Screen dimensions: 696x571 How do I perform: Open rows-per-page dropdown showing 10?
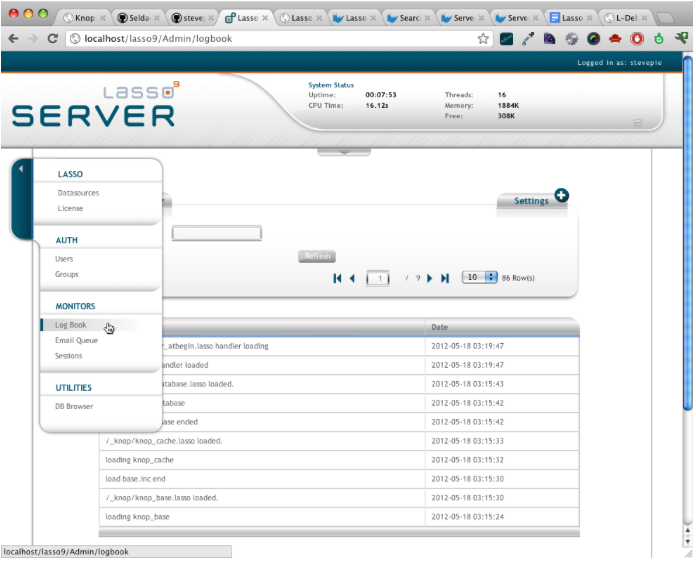click(479, 277)
